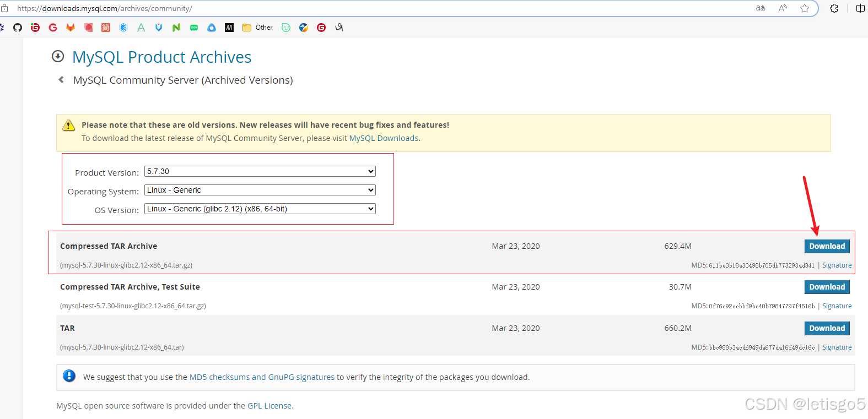The image size is (868, 419).
Task: Click the Read aloud icon
Action: point(783,8)
